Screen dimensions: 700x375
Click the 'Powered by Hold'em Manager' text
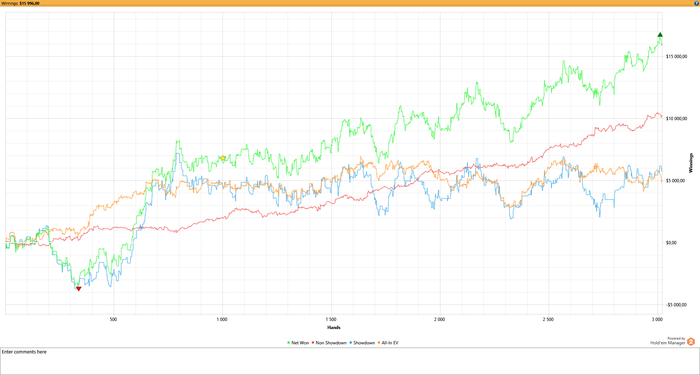click(x=668, y=341)
